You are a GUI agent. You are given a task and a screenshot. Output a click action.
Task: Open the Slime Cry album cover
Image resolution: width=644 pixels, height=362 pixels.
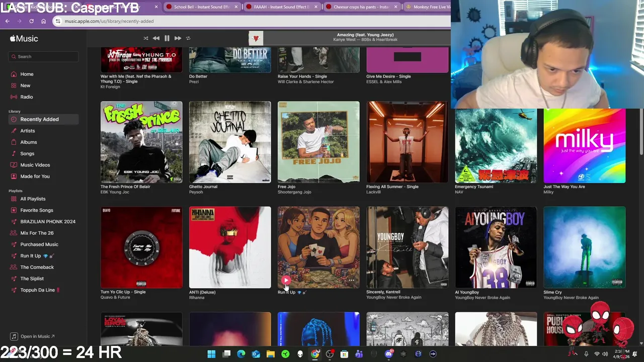pyautogui.click(x=585, y=247)
